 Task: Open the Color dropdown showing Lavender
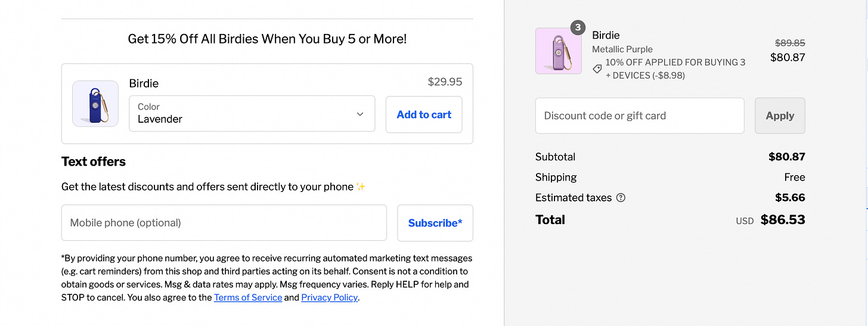[252, 114]
